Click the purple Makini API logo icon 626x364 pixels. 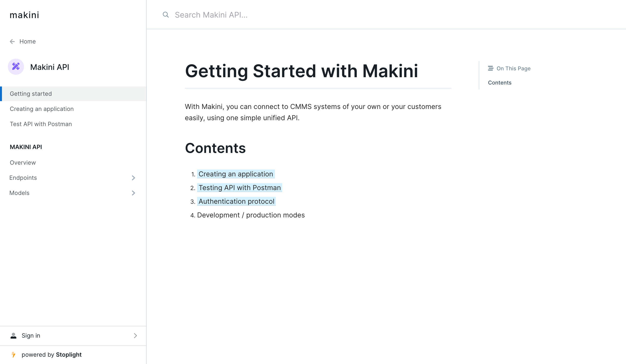click(x=16, y=67)
